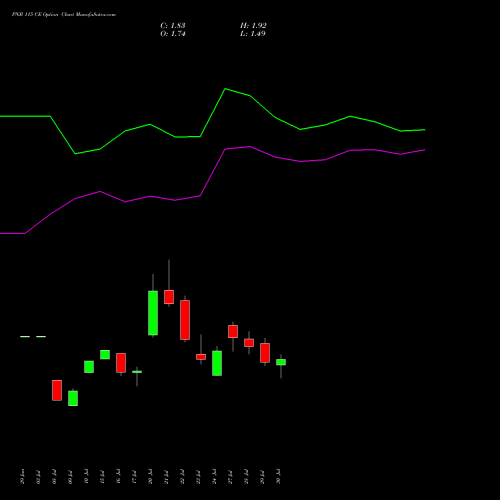Screen dimensions: 500x500
Task: Click the 27 Jul date label
Action: click(230, 477)
